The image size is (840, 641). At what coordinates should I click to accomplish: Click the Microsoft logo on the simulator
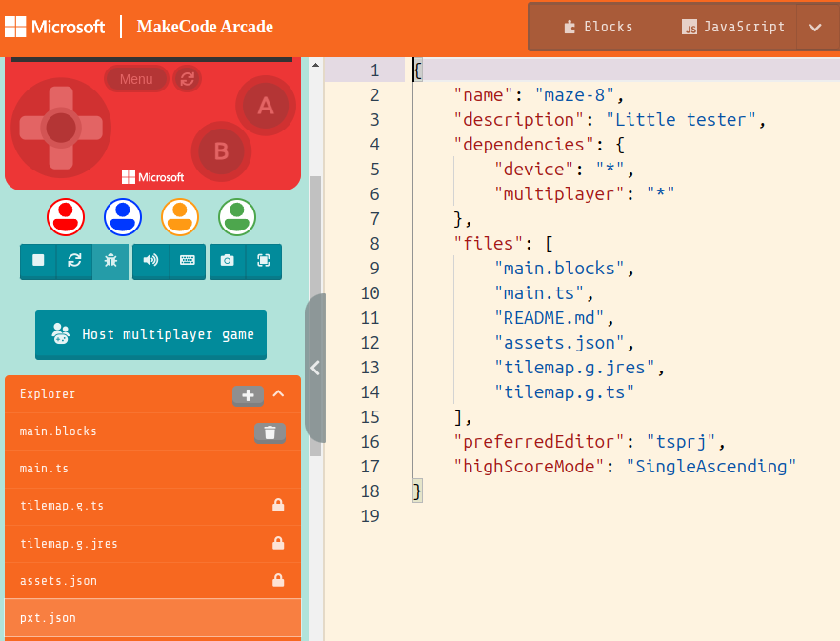[152, 177]
